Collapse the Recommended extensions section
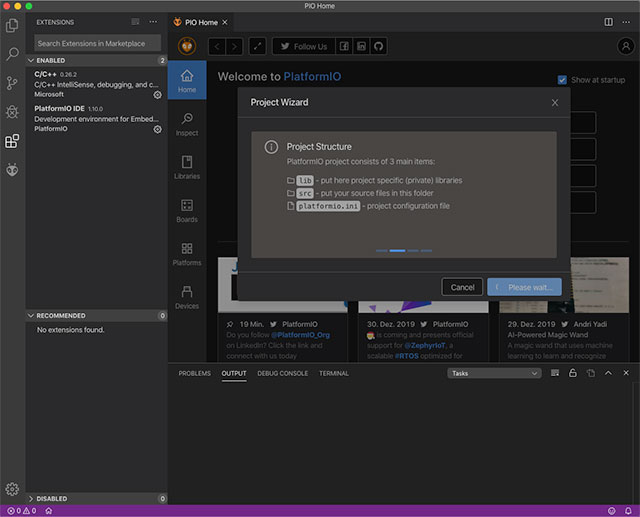 pyautogui.click(x=60, y=315)
